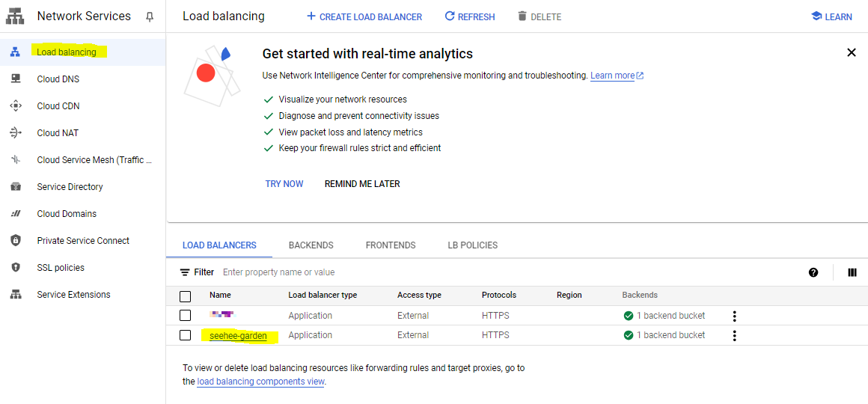Open the blurred-name load balancer link
Image resolution: width=868 pixels, height=404 pixels.
[x=222, y=315]
